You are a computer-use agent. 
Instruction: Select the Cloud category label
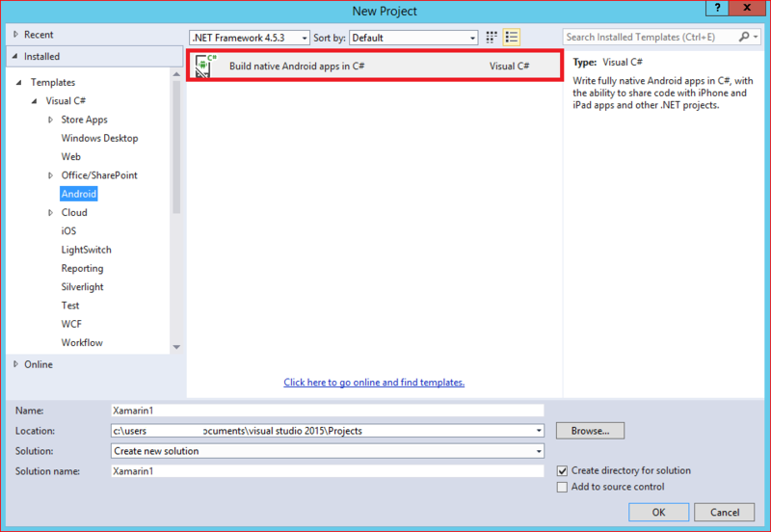(x=74, y=212)
